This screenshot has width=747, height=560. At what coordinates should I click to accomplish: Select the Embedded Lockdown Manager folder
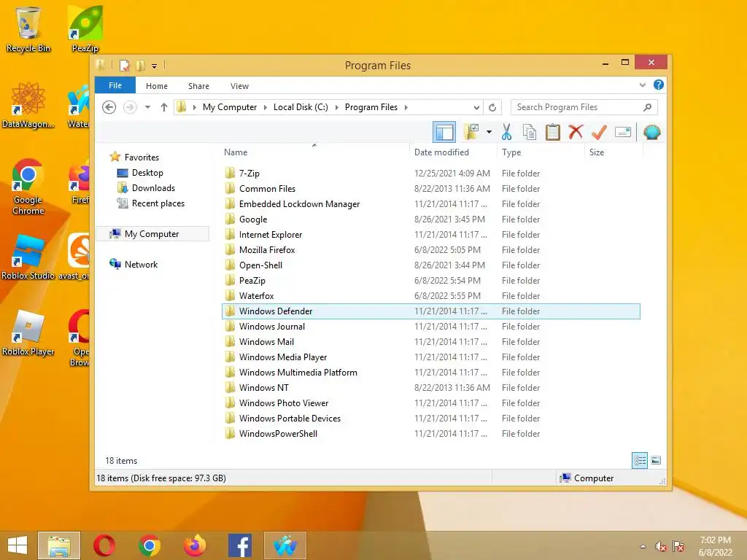(x=299, y=204)
